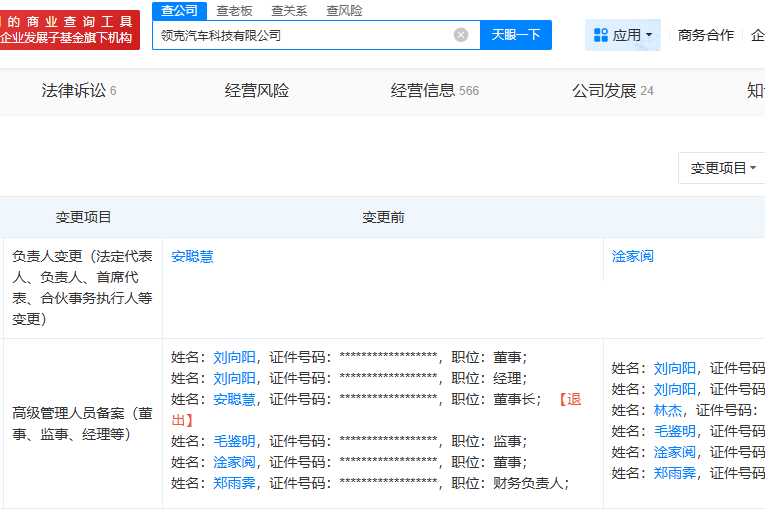
Task: Open the 应用 dropdown arrow
Action: pos(648,35)
